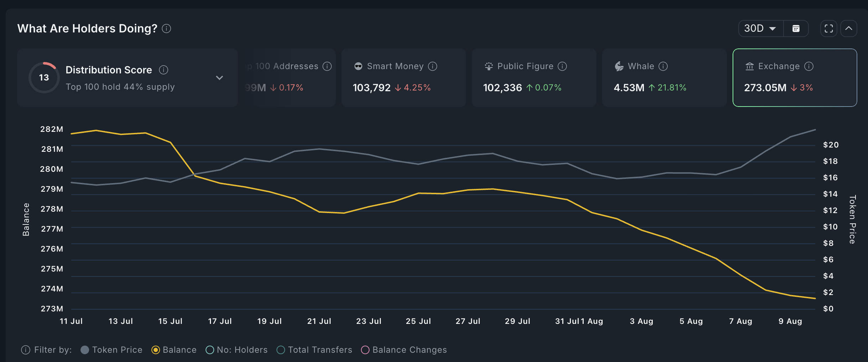Toggle the Token Price filter
Screen dimensions: 868x362
pyautogui.click(x=85, y=350)
